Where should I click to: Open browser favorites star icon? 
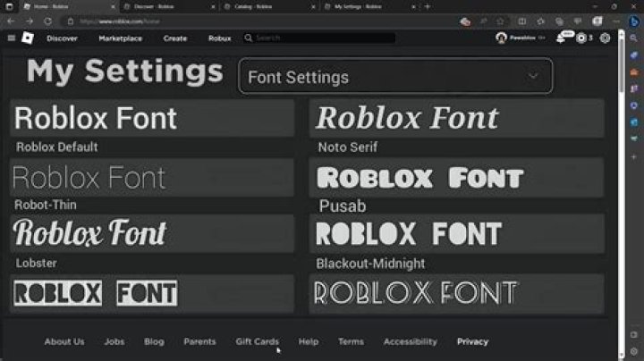[x=541, y=21]
